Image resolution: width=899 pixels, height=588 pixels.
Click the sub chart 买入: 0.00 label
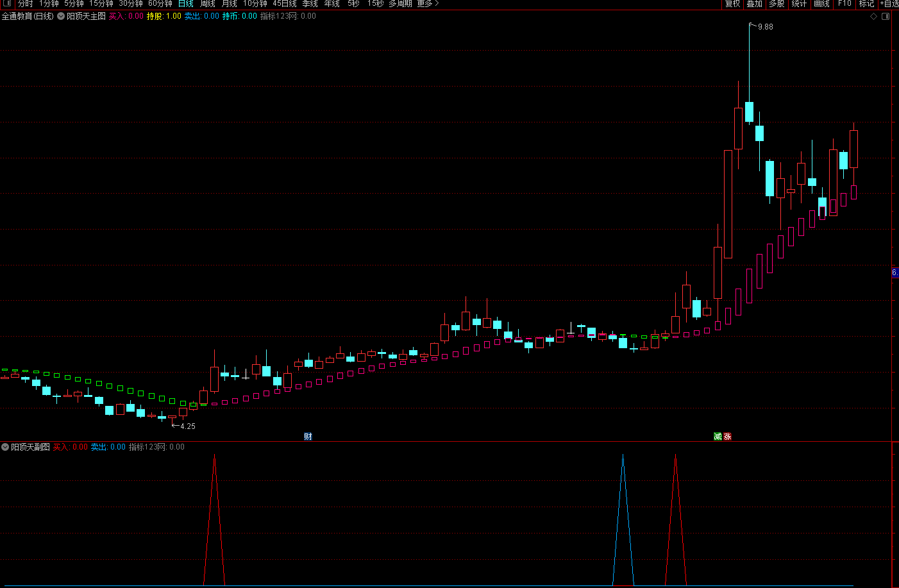(71, 447)
